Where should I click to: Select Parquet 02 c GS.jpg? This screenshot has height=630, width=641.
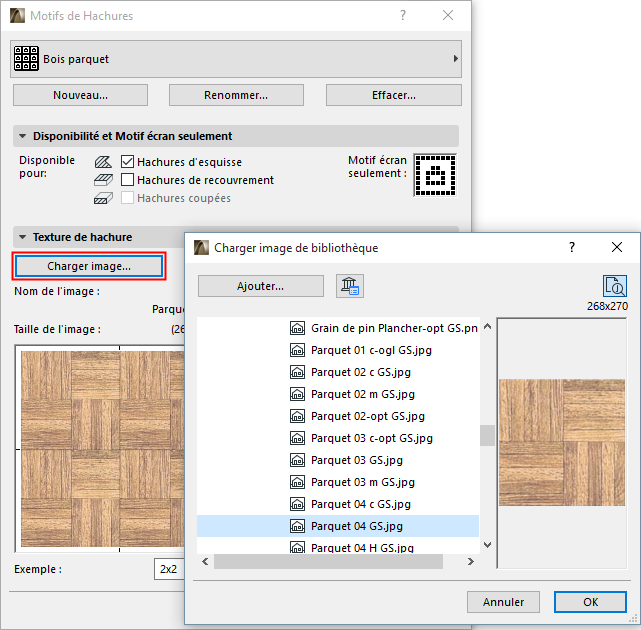[x=361, y=372]
